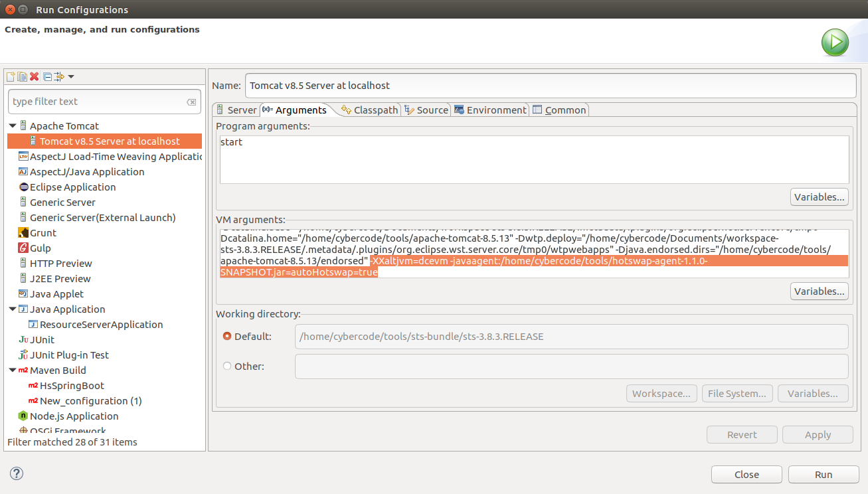
Task: Open the Environment tab
Action: click(x=490, y=110)
